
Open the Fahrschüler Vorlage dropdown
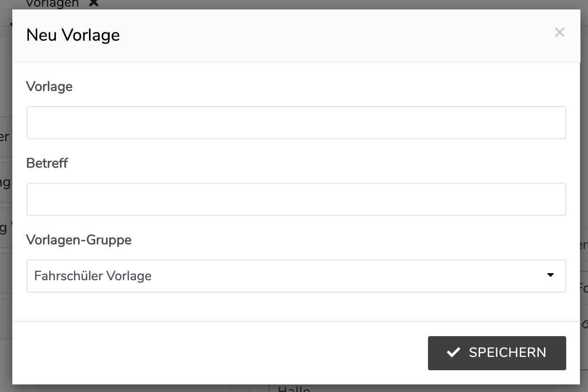(x=296, y=276)
